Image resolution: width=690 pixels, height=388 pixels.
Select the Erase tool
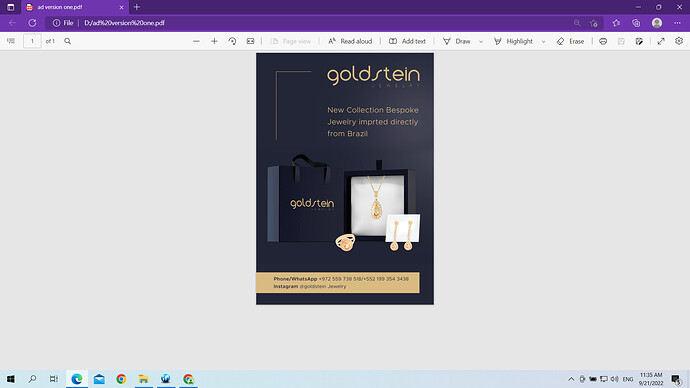[x=570, y=41]
